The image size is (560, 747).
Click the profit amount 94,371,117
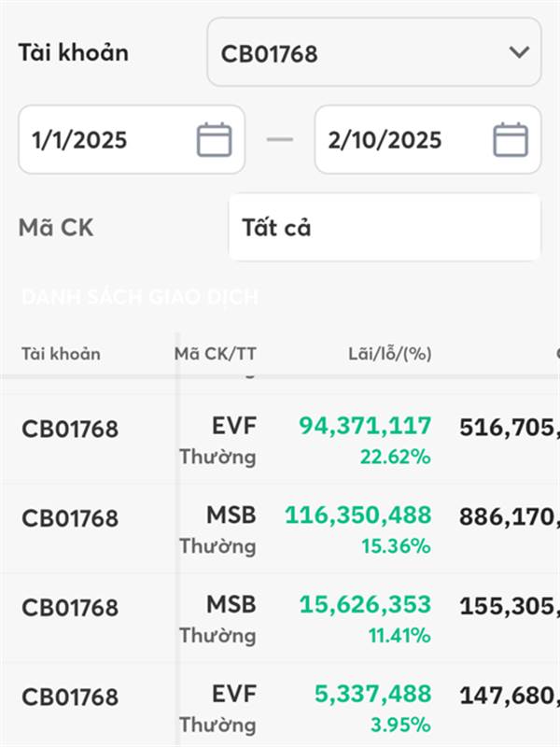point(365,427)
